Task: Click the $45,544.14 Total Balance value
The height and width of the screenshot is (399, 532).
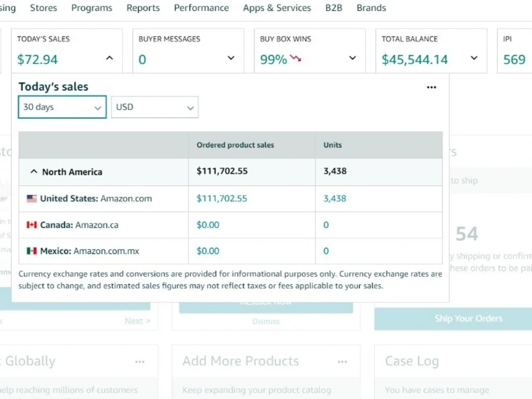Action: coord(414,60)
